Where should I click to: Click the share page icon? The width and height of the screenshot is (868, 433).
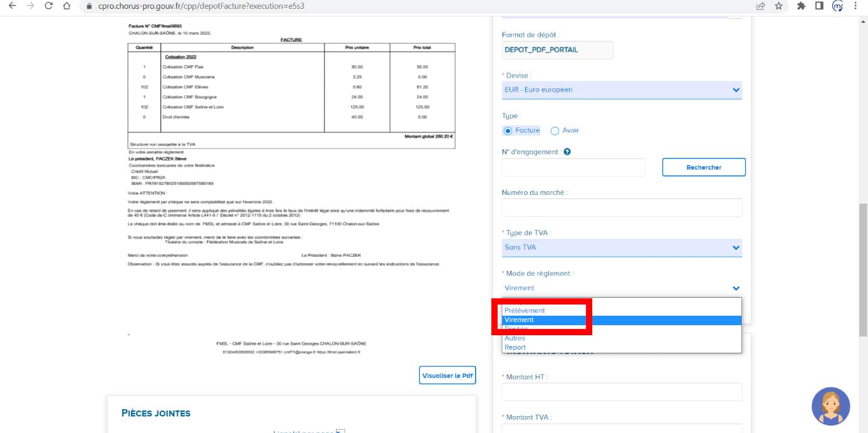[x=760, y=6]
